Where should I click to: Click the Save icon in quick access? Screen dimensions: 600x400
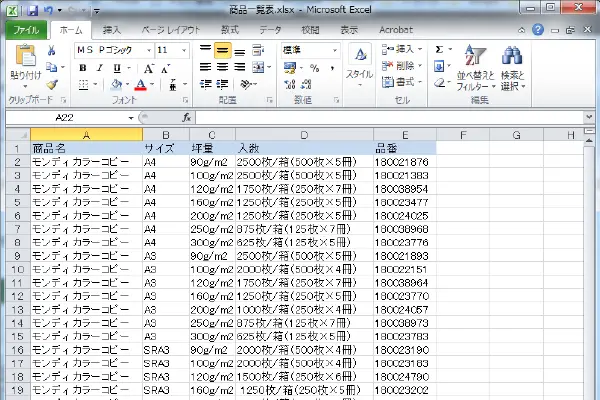[33, 10]
